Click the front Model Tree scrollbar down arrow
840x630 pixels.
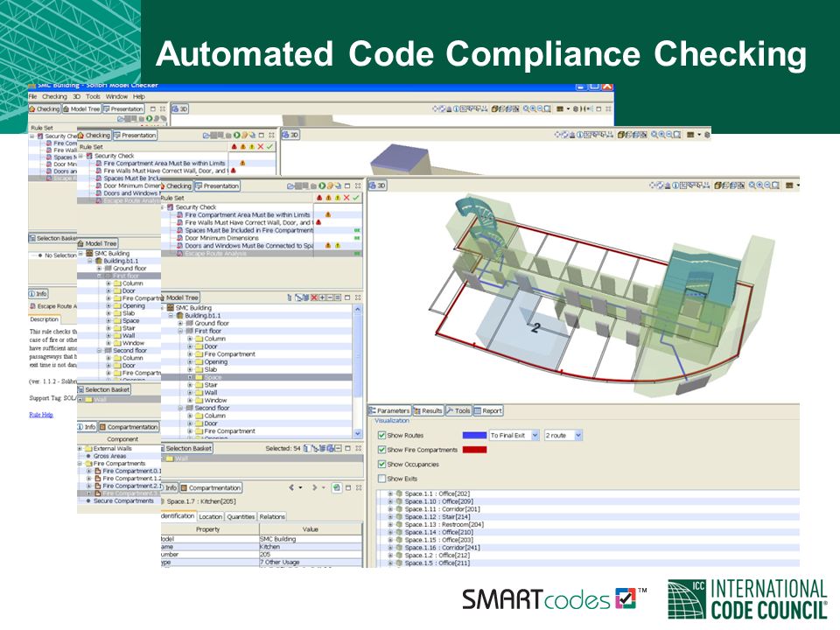(357, 433)
